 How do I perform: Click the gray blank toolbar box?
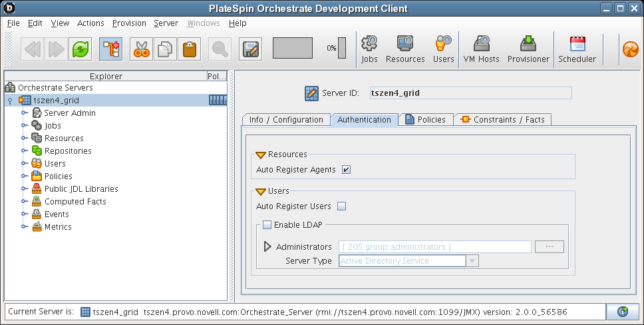[x=293, y=48]
